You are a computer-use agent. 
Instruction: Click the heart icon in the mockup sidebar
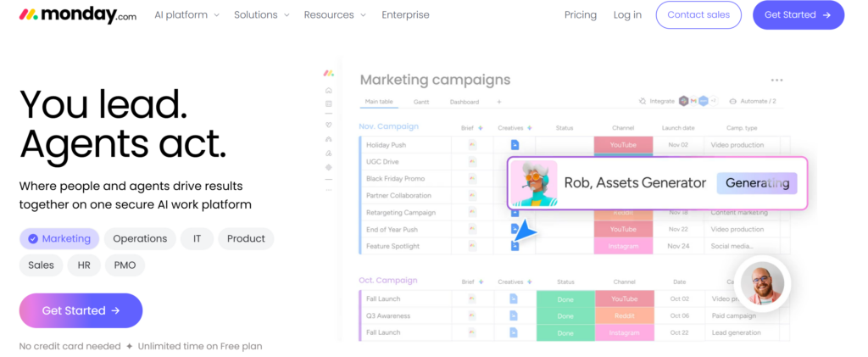tap(328, 126)
